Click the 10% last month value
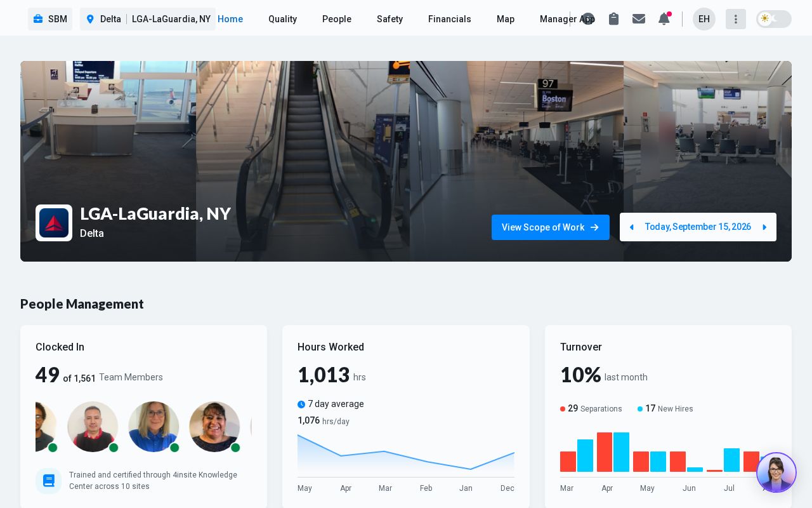Screen dimensions: 812x508 click(x=604, y=375)
